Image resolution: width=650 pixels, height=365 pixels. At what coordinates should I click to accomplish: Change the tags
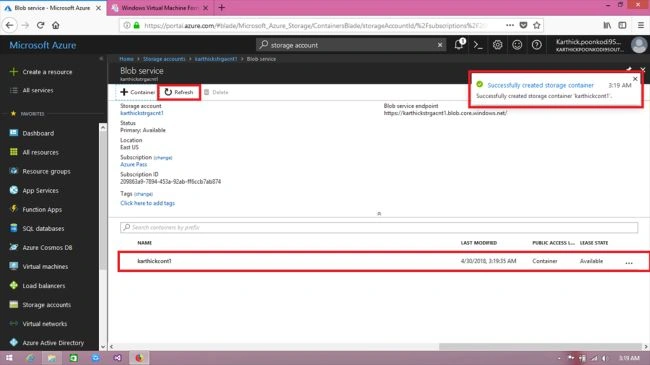143,194
